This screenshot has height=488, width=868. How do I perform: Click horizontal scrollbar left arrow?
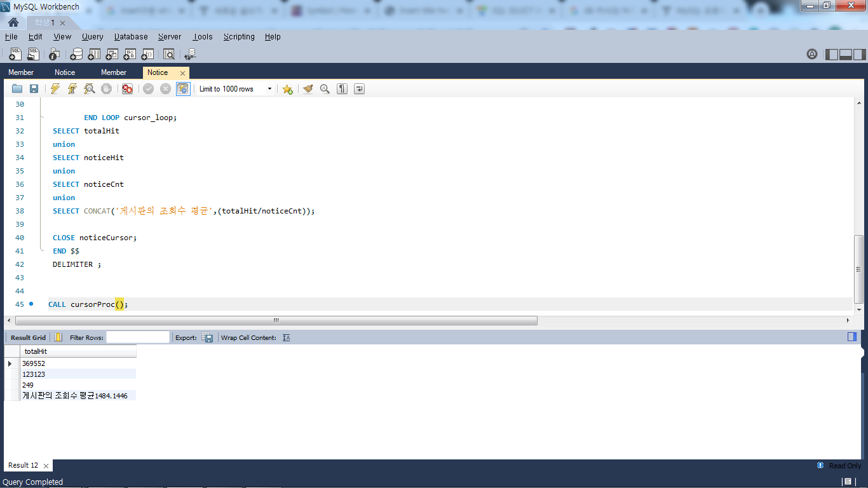coord(9,320)
